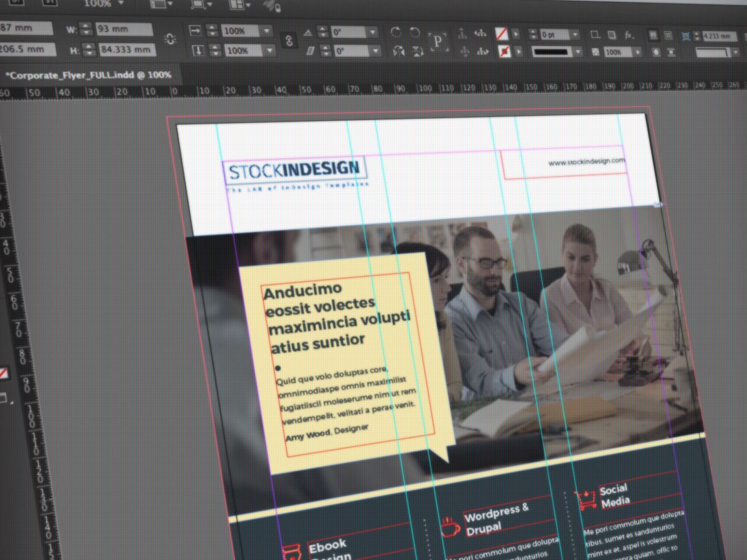Click the Scale X Percentage icon
This screenshot has height=560, width=747.
click(x=195, y=30)
